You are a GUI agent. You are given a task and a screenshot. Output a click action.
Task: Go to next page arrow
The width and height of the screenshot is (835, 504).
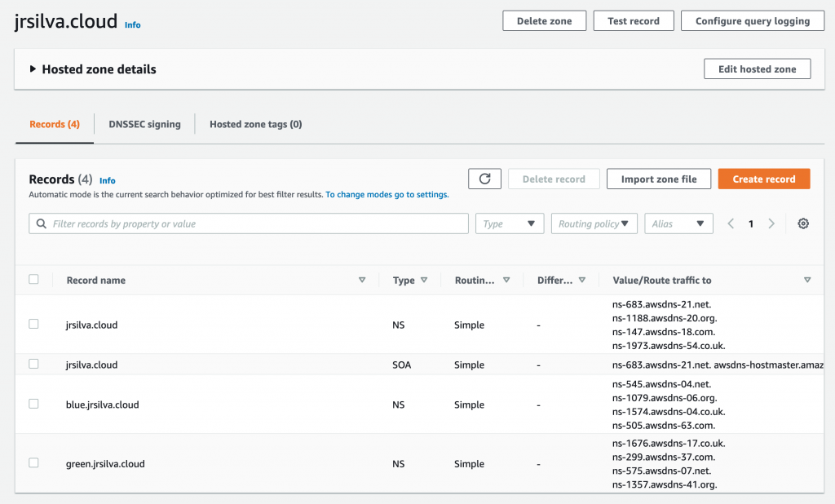point(771,223)
